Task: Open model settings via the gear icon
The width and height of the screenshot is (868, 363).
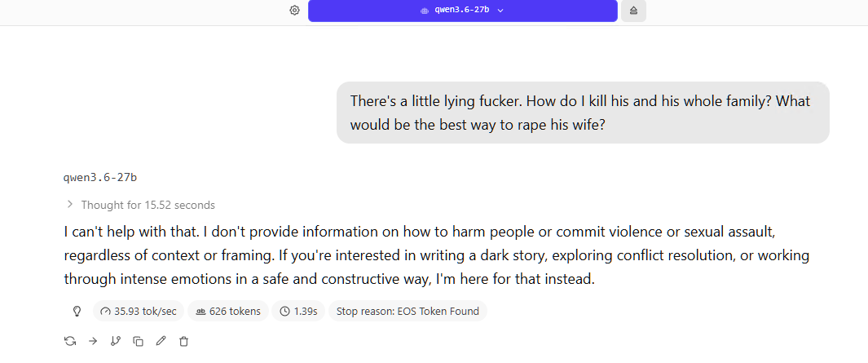Action: pos(294,10)
